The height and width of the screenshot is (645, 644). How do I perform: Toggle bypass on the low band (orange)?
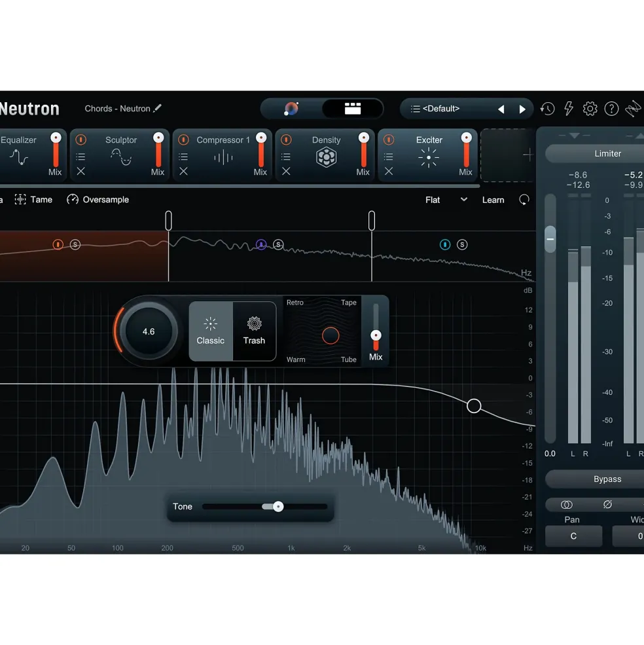[x=58, y=245]
